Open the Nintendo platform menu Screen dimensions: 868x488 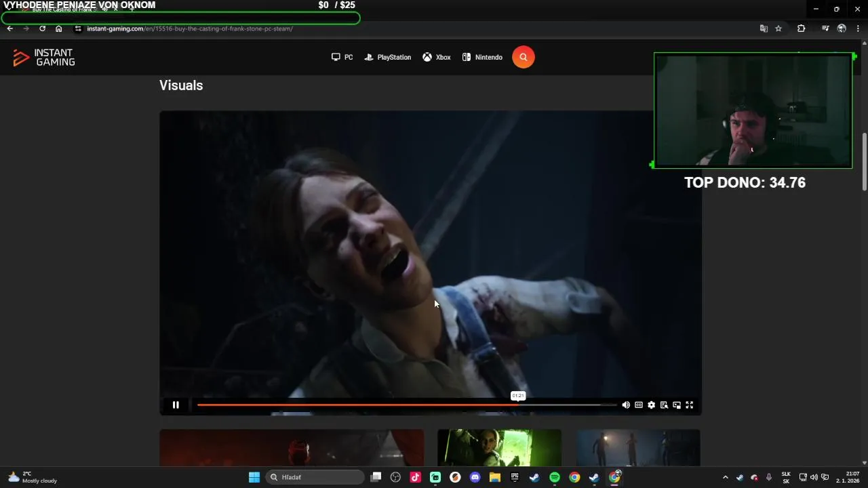[x=482, y=58]
